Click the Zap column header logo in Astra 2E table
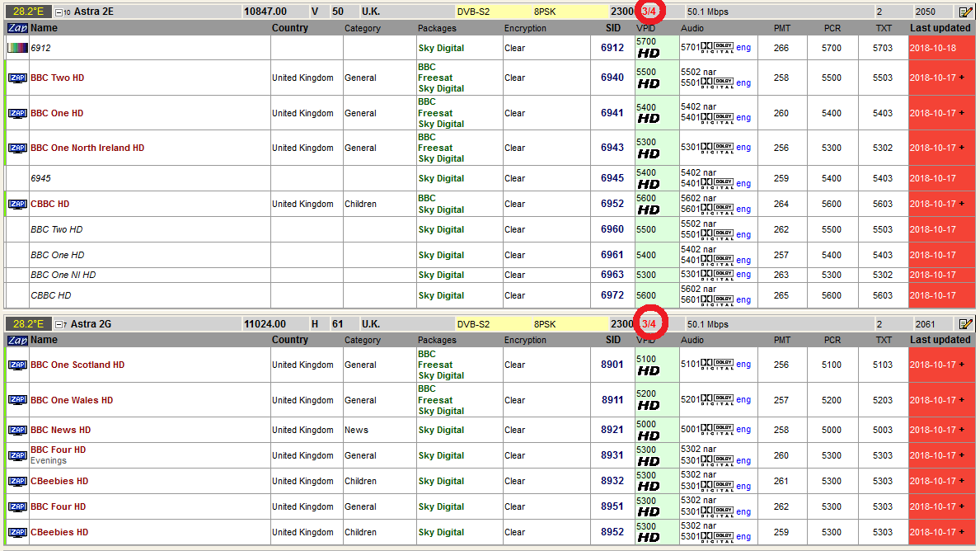 pos(17,28)
